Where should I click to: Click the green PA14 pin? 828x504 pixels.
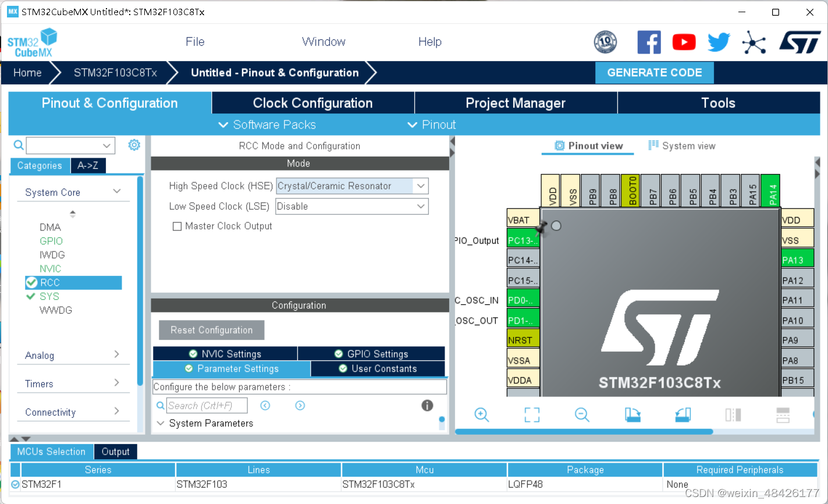tap(770, 190)
